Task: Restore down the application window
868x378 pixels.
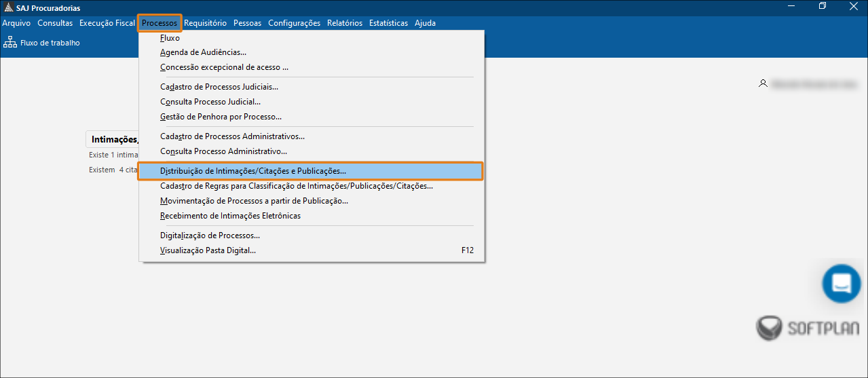Action: tap(823, 7)
